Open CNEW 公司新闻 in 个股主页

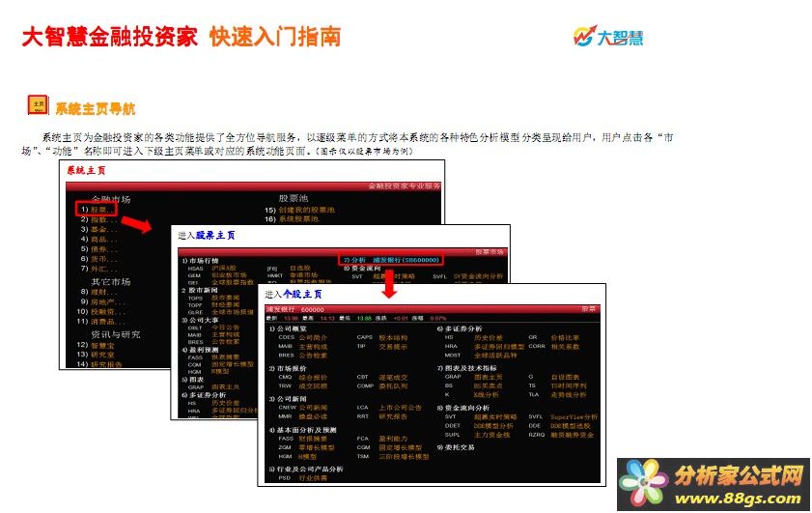(302, 408)
